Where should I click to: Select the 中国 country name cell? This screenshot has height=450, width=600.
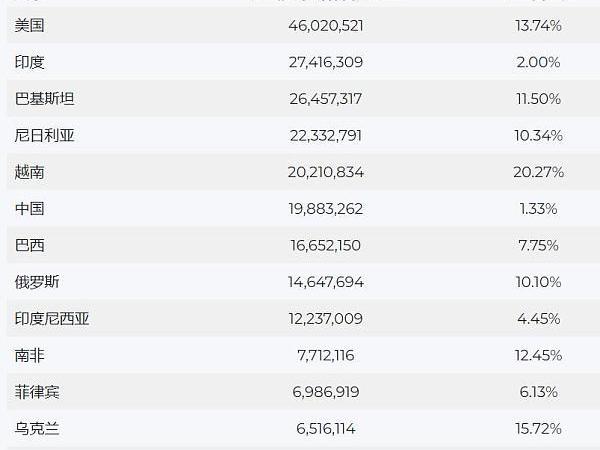(31, 209)
